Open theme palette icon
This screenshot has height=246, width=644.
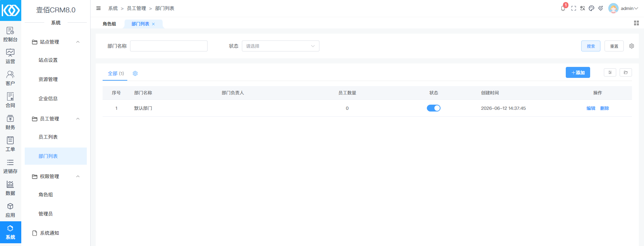point(592,8)
